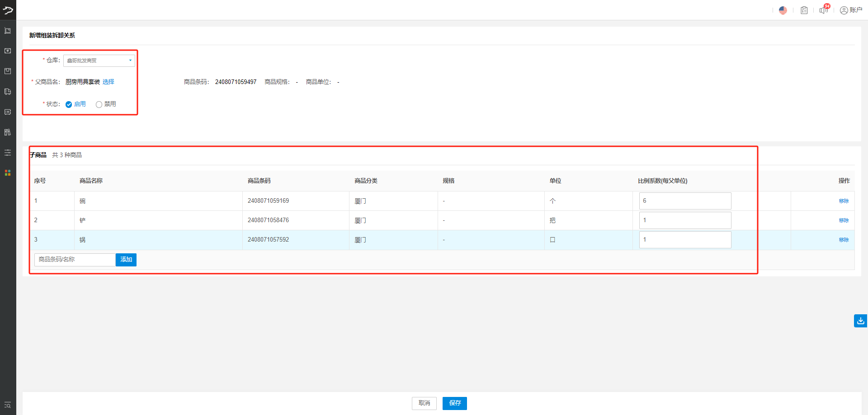Open the 仓库 warehouse dropdown
This screenshot has height=415, width=868.
click(x=99, y=61)
